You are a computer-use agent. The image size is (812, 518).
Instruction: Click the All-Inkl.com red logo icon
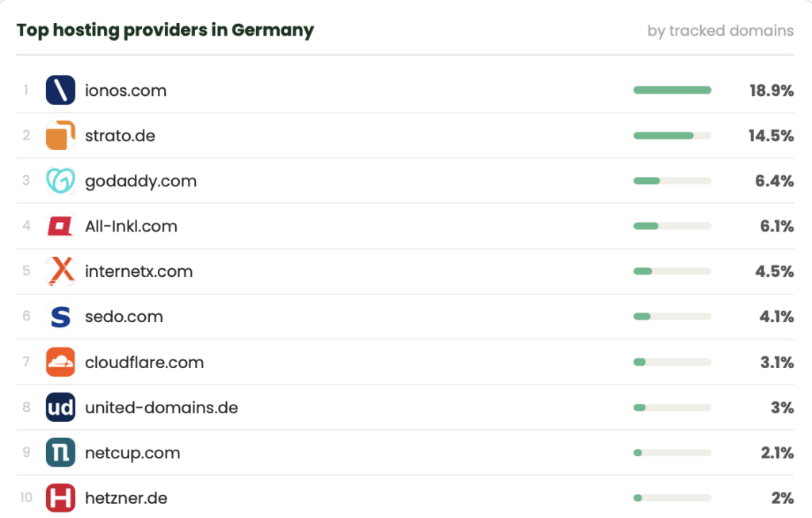(x=60, y=226)
